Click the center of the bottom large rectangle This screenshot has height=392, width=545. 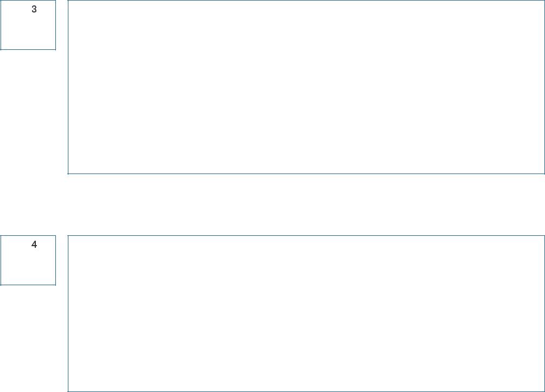(x=306, y=313)
